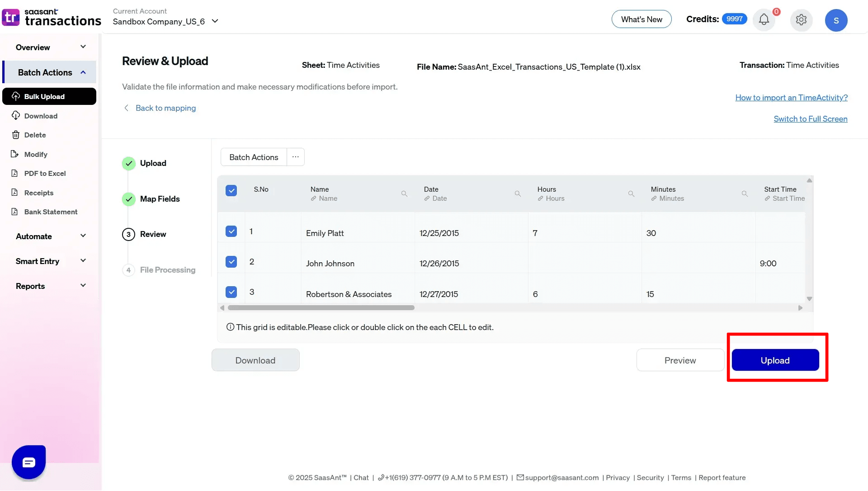868x491 pixels.
Task: Click the grid scroll down arrow
Action: [809, 299]
